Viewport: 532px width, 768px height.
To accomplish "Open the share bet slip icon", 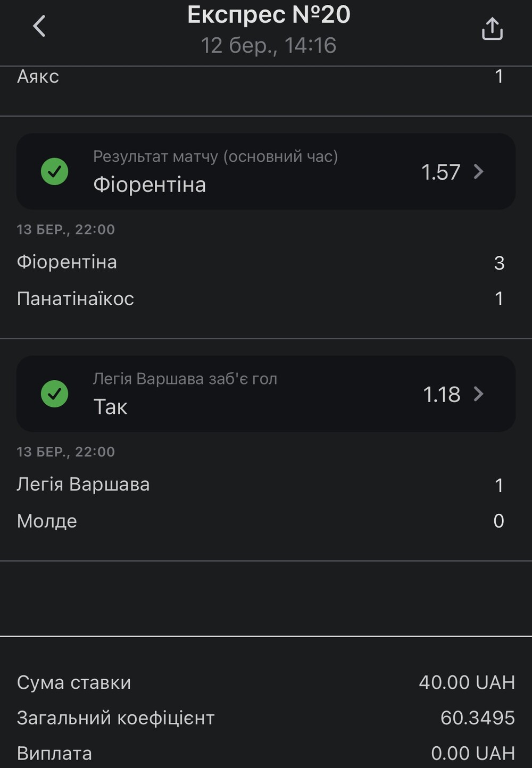I will tap(492, 29).
